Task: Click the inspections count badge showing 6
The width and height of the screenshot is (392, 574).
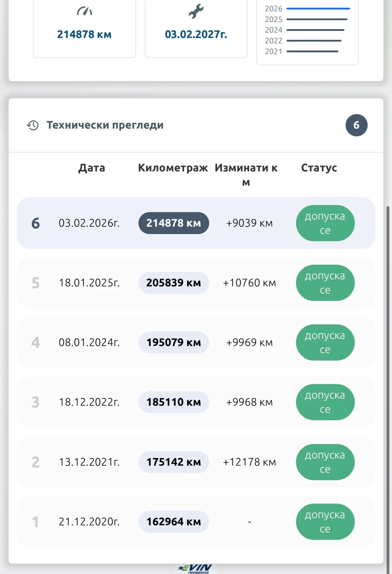Action: coord(356,125)
